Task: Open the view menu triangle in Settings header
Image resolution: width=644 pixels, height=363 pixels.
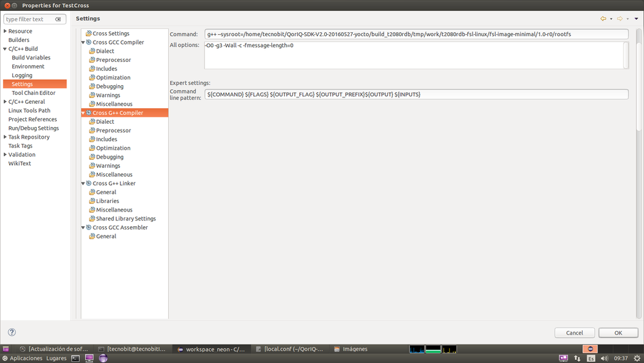Action: click(636, 19)
